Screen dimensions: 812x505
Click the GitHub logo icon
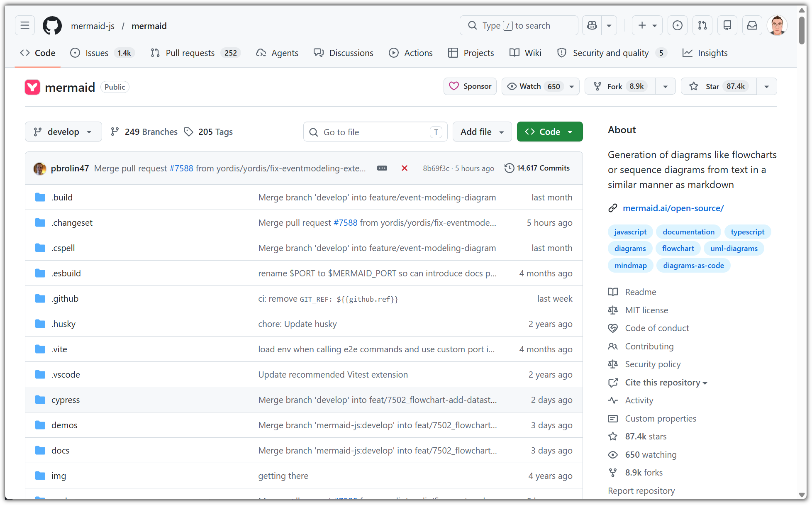[x=52, y=26]
